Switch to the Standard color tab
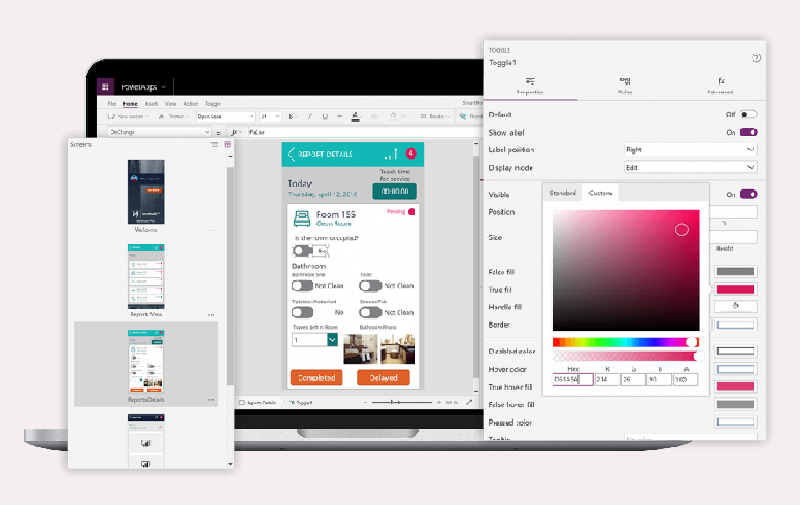800x505 pixels. click(x=562, y=193)
